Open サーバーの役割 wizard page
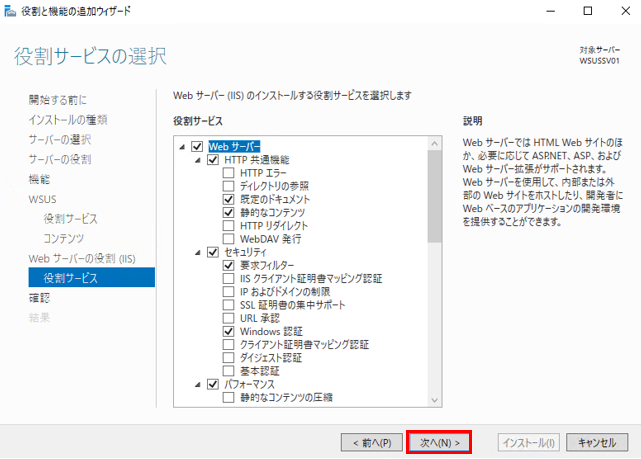 pyautogui.click(x=59, y=159)
